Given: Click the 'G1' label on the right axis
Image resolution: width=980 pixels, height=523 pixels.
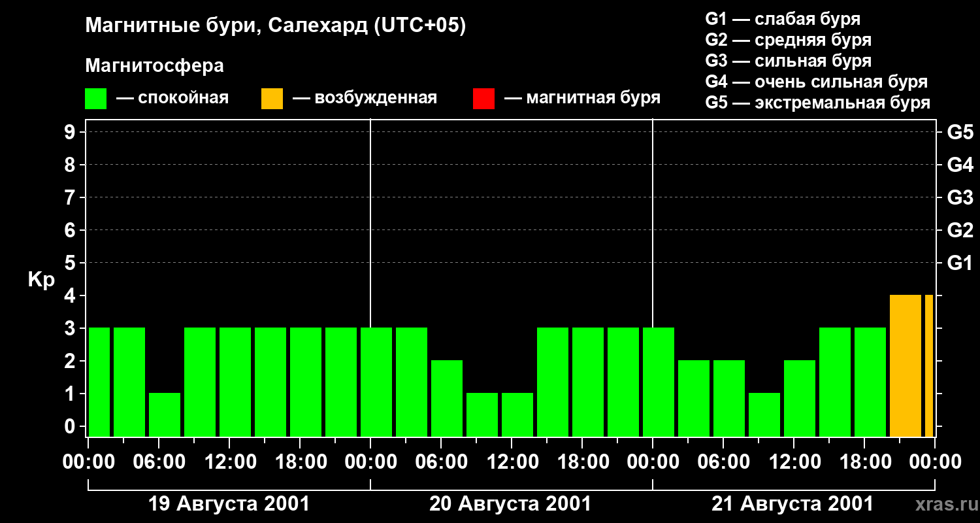Looking at the screenshot, I should pos(960,263).
